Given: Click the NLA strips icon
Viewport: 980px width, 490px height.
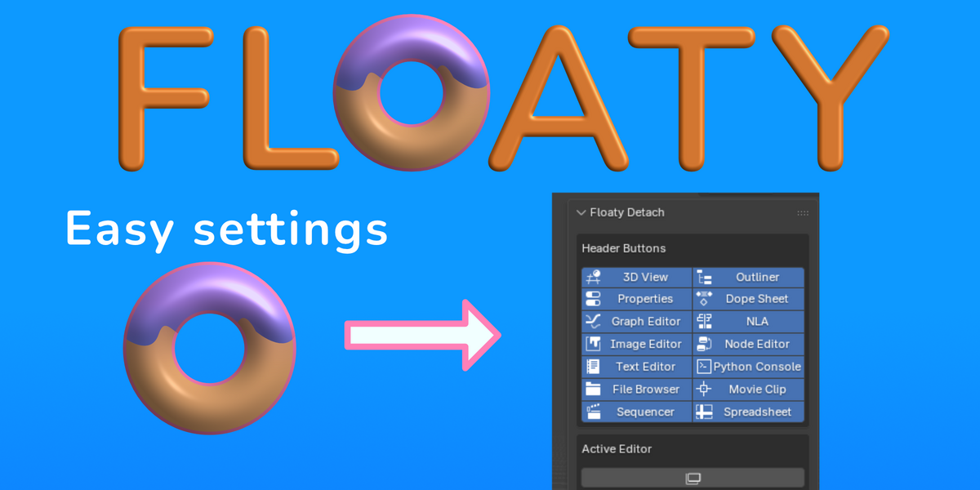Looking at the screenshot, I should (704, 321).
